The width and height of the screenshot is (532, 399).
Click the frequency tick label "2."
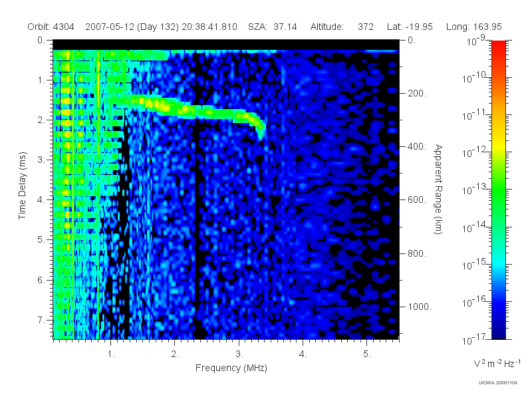pyautogui.click(x=175, y=354)
